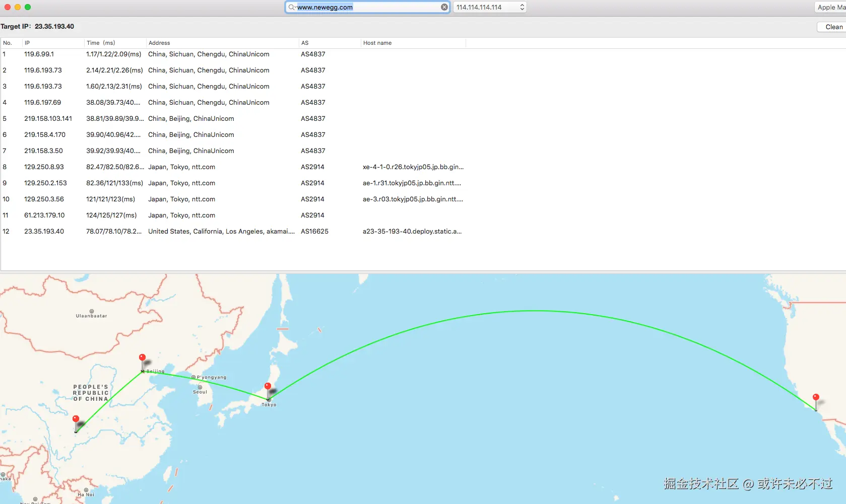846x504 pixels.
Task: Click the P'yongyang label on the map
Action: (212, 377)
